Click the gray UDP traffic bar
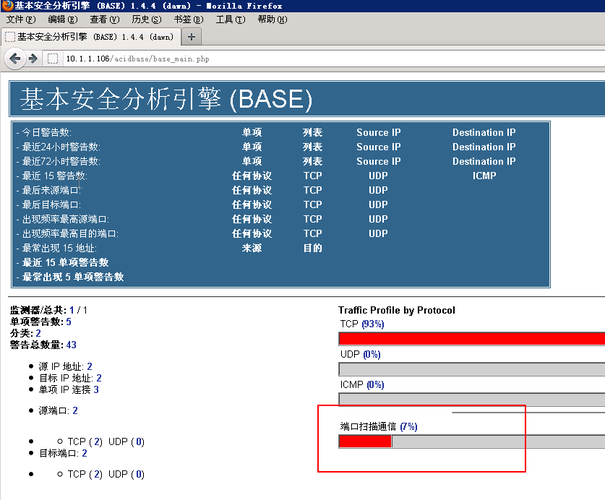The height and width of the screenshot is (500, 605). 472,369
